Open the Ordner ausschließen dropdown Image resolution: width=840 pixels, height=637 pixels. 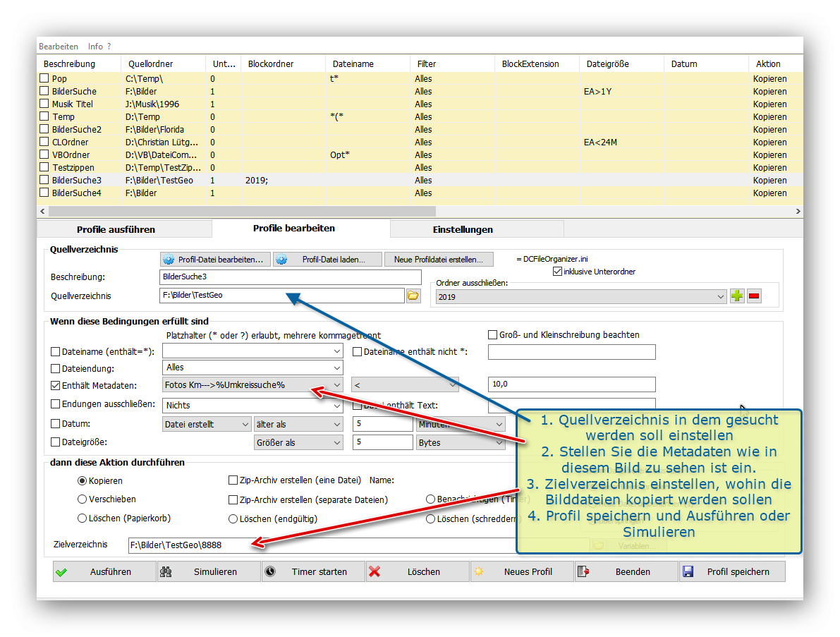[720, 297]
